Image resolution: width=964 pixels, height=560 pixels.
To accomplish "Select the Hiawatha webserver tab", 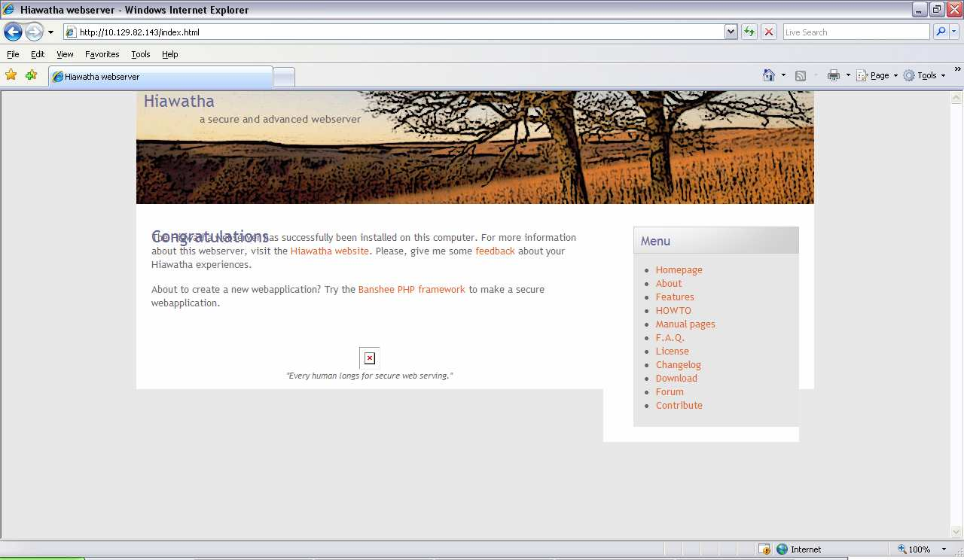I will 160,77.
